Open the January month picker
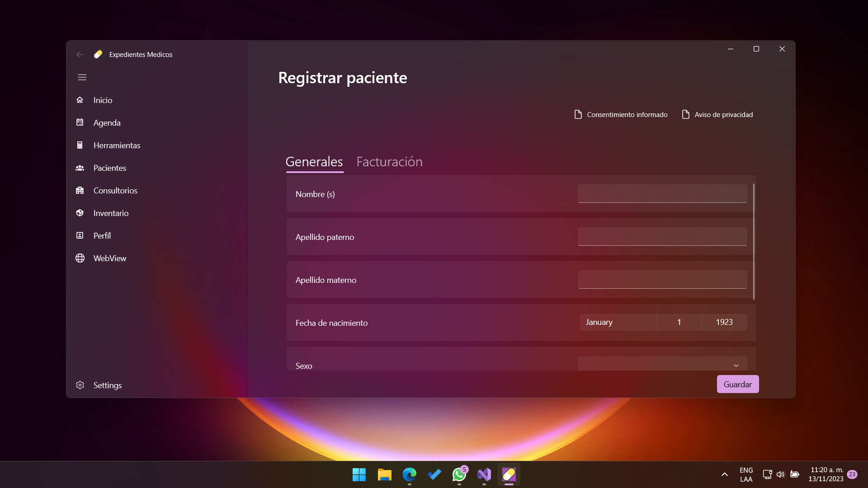Screen dimensions: 868x488 [618, 322]
